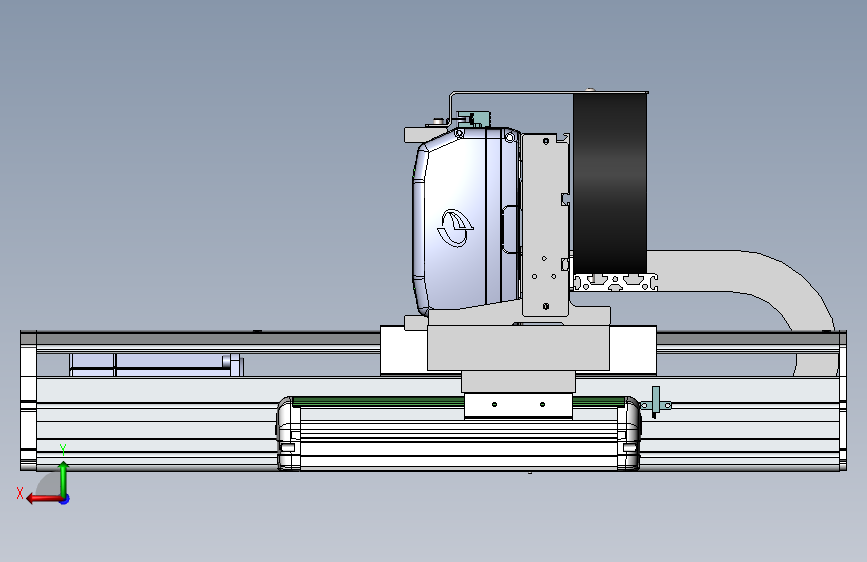Click the green Y axis arrow of triad
Screen dimensions: 867x562
64,478
